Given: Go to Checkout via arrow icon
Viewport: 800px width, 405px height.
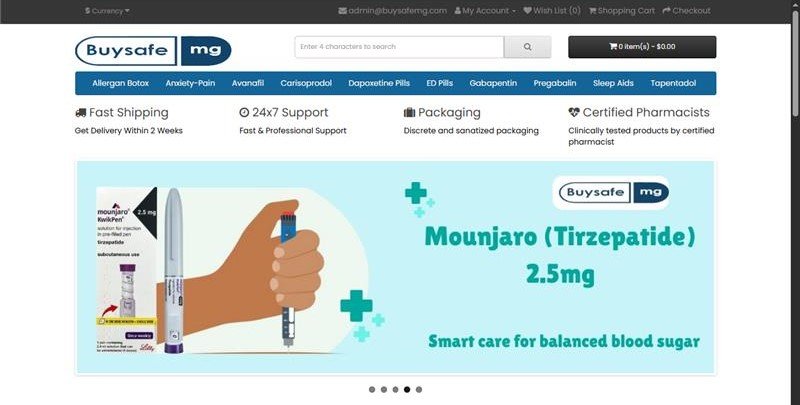Looking at the screenshot, I should (x=666, y=10).
